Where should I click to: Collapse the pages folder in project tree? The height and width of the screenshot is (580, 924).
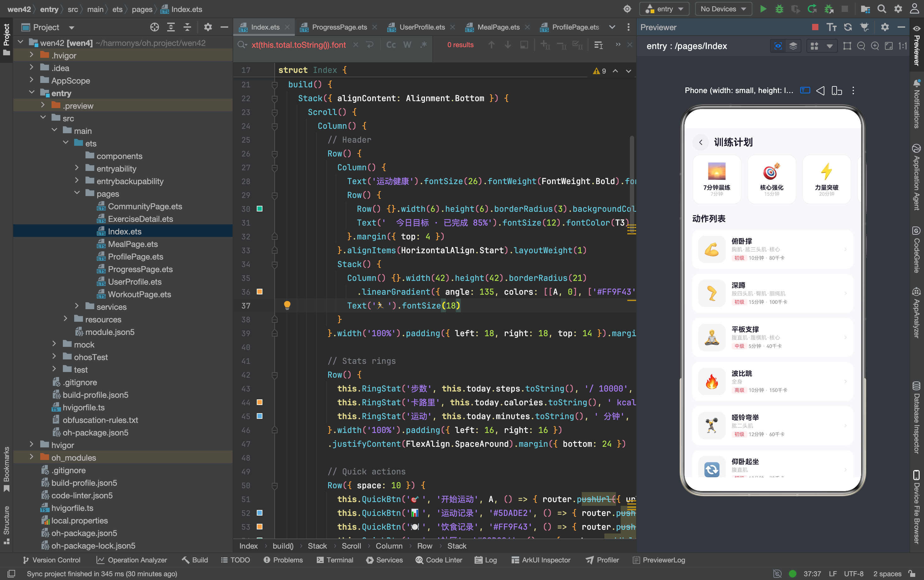(x=77, y=193)
